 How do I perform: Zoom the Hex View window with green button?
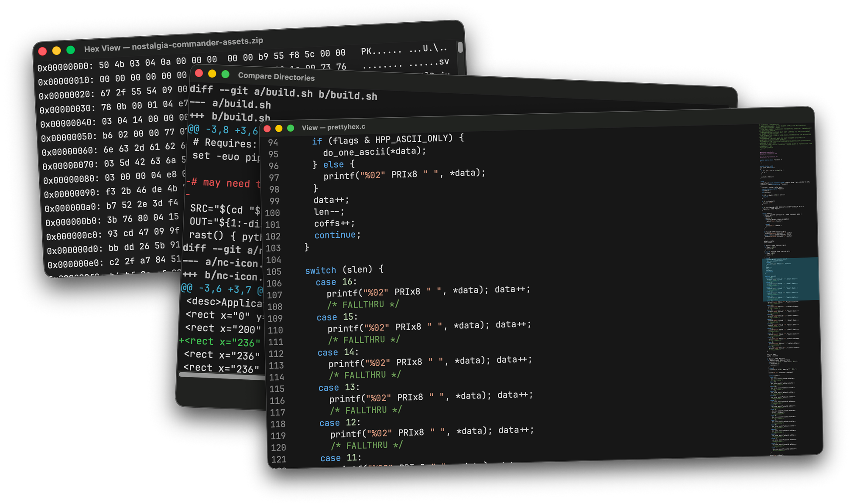click(70, 50)
